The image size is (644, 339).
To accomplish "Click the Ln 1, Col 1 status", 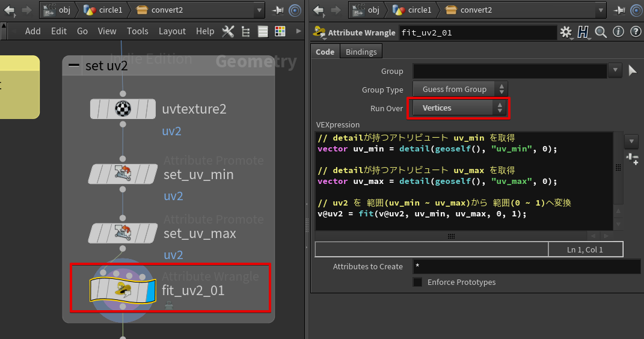I will (585, 249).
